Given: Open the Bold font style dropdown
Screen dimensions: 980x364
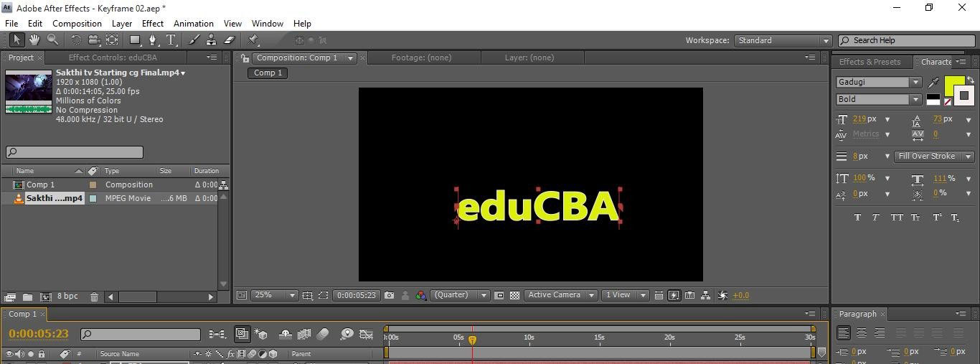Looking at the screenshot, I should tap(878, 100).
